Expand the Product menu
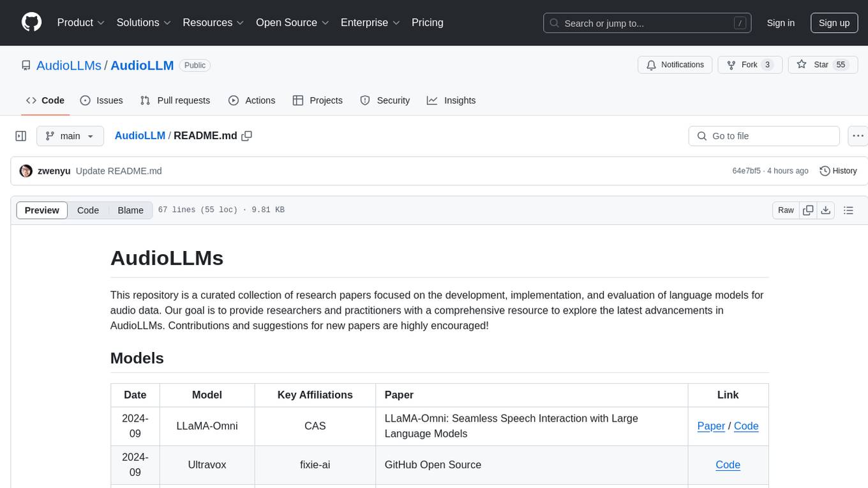Screen dimensions: 868x488 click(81, 22)
